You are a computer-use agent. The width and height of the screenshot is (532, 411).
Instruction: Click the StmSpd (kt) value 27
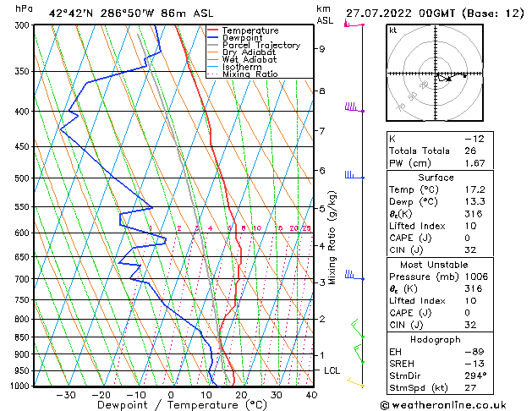coord(470,387)
